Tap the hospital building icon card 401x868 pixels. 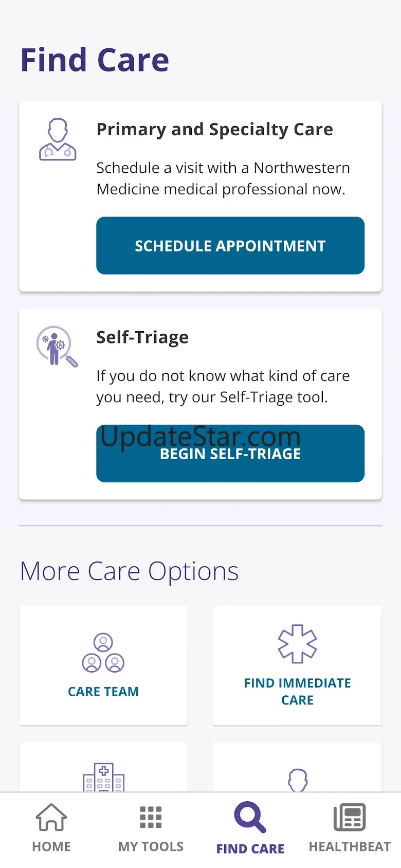click(103, 776)
